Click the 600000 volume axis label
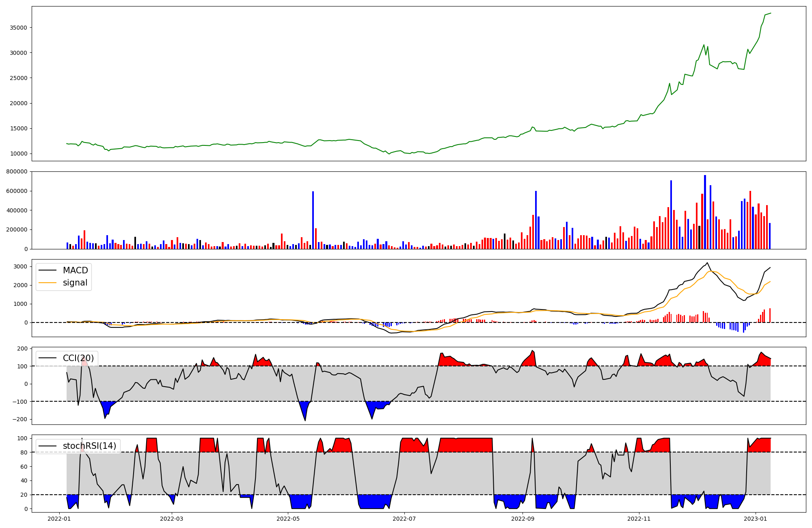Screen dimensions: 812x528 pos(17,191)
